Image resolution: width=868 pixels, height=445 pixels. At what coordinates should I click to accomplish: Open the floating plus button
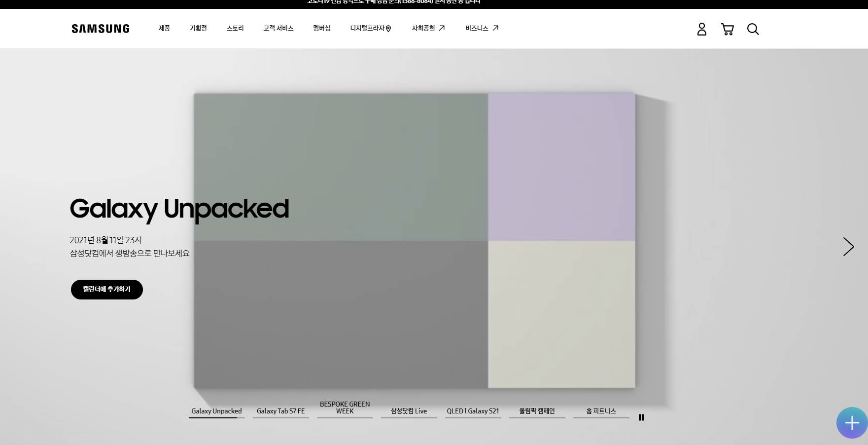(x=852, y=423)
